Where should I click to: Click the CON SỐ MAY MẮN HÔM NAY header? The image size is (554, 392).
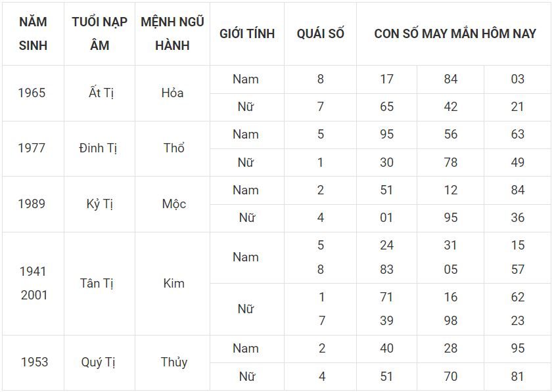pyautogui.click(x=455, y=34)
